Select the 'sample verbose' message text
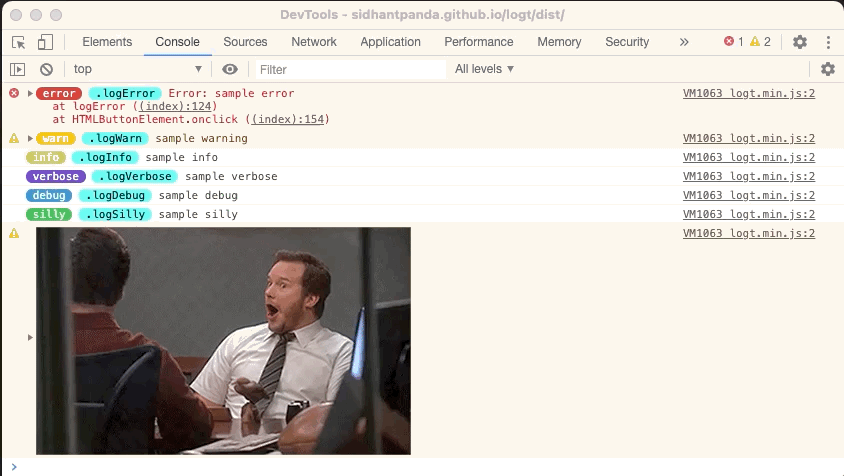The height and width of the screenshot is (476, 844). pyautogui.click(x=231, y=176)
